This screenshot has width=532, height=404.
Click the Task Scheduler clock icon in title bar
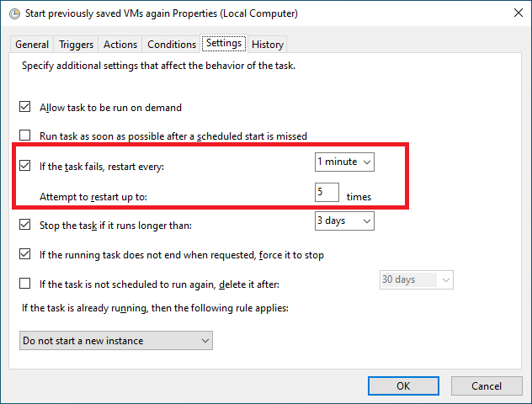[x=14, y=14]
